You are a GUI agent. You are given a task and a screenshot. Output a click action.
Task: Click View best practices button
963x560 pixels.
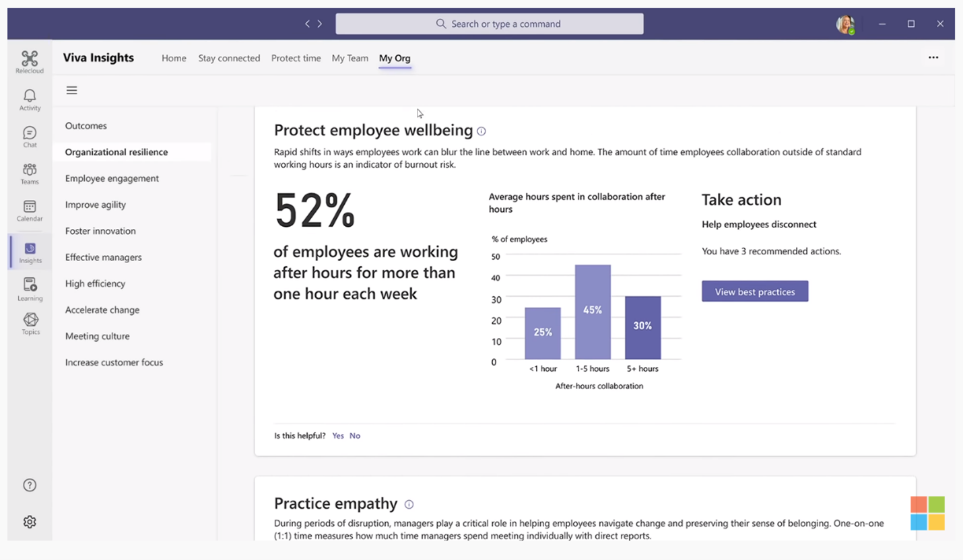[755, 291]
